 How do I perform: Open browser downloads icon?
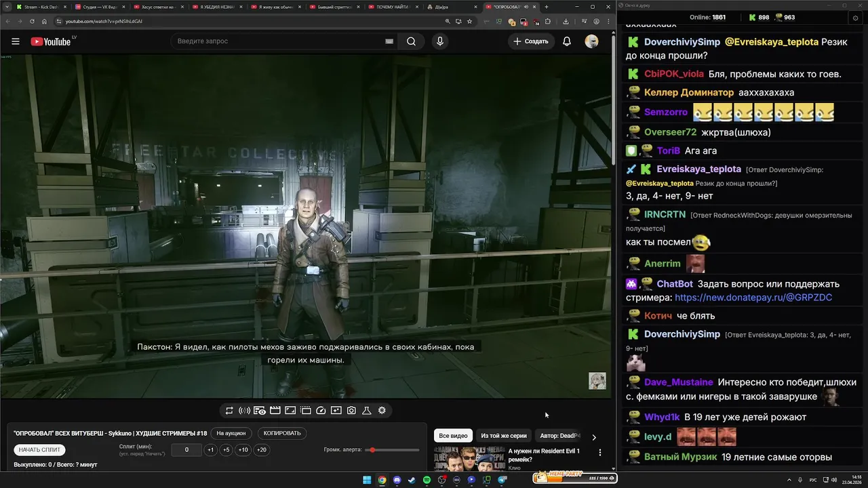pos(566,22)
